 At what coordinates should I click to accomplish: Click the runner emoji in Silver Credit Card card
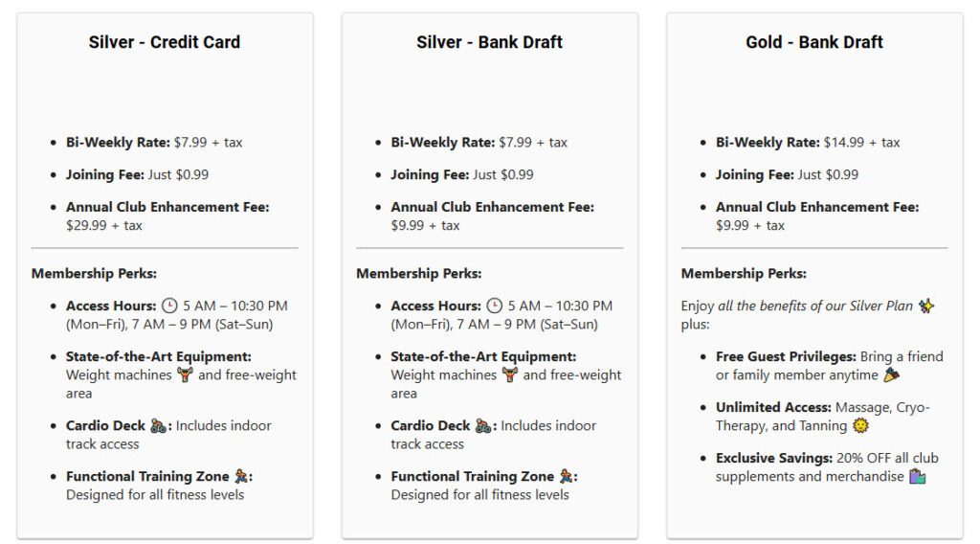242,476
